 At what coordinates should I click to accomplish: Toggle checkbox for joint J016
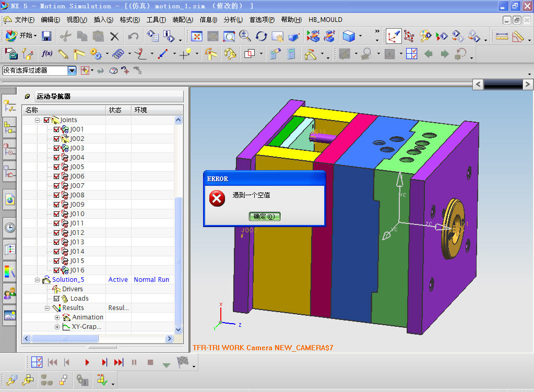(56, 270)
